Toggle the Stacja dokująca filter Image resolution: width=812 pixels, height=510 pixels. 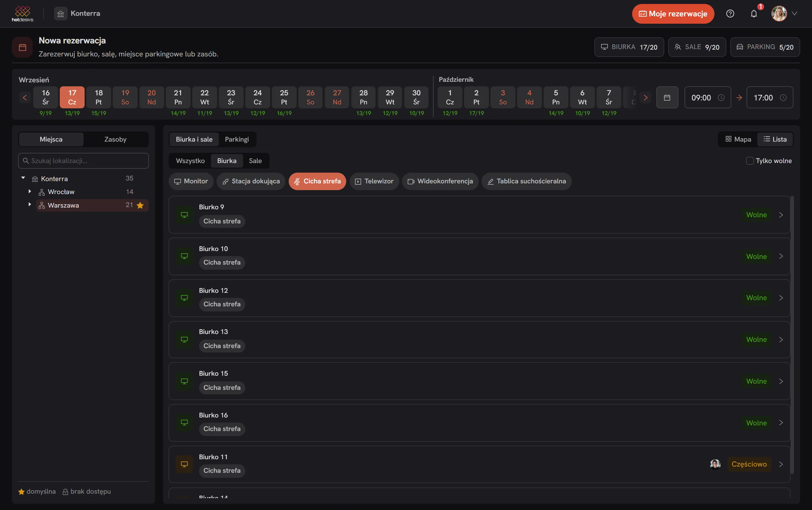(x=251, y=181)
